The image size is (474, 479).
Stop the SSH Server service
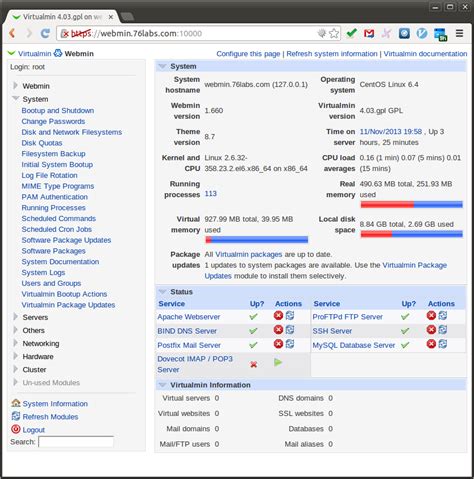pyautogui.click(x=431, y=330)
